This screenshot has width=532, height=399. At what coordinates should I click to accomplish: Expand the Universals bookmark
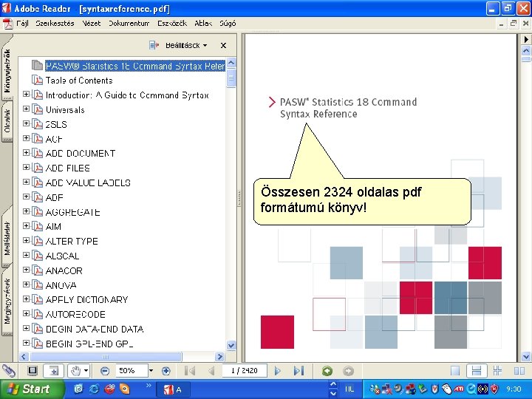[x=26, y=109]
